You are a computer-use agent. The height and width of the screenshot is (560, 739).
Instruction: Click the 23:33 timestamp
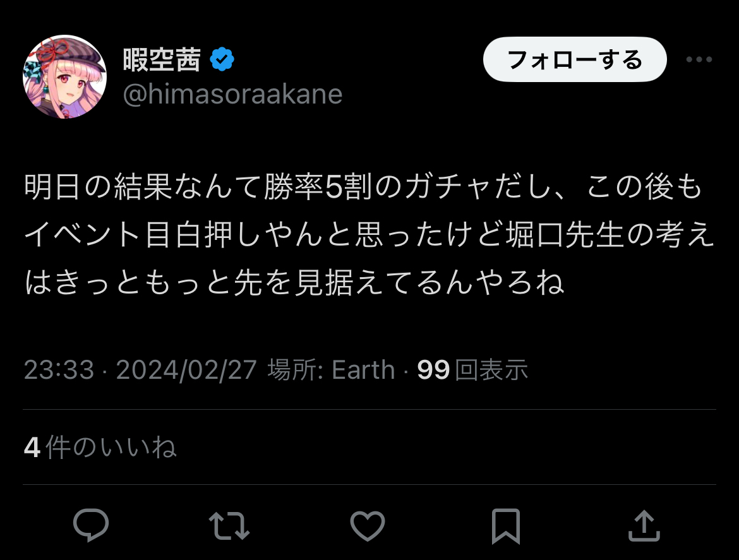pyautogui.click(x=59, y=370)
